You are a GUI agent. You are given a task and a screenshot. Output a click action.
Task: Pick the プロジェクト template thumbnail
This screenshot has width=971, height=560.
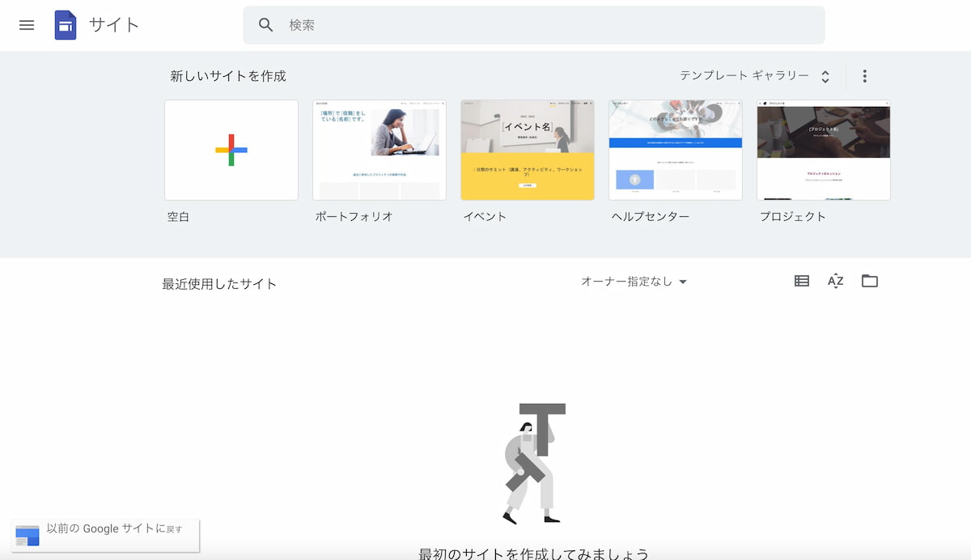[x=824, y=150]
